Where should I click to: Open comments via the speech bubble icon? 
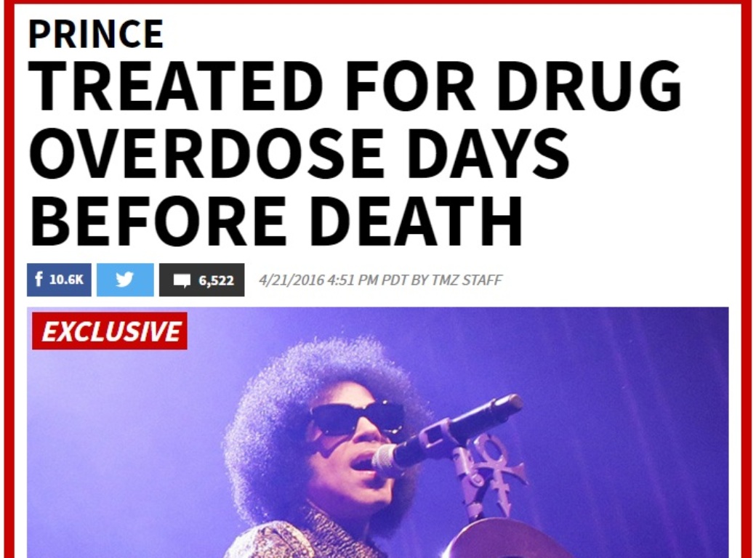pyautogui.click(x=182, y=280)
